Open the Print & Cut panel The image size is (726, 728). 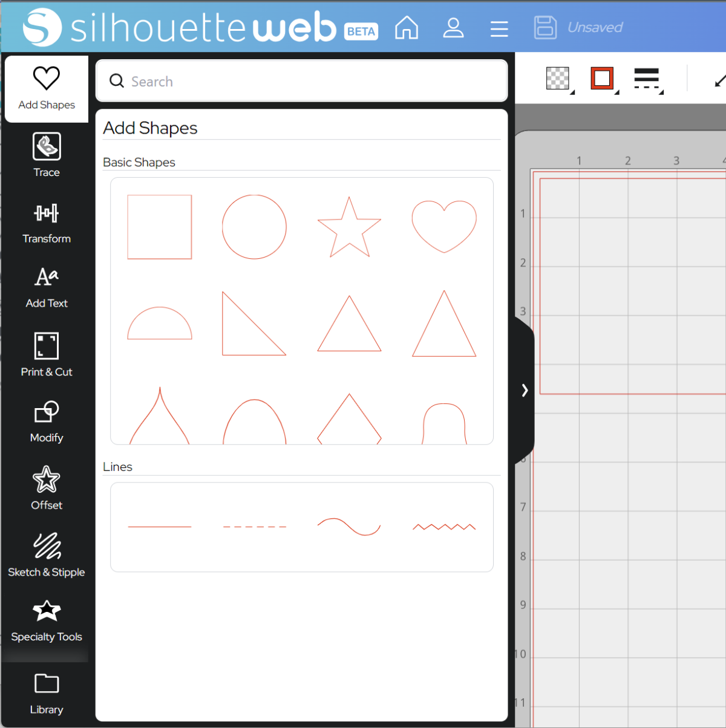[x=47, y=355]
